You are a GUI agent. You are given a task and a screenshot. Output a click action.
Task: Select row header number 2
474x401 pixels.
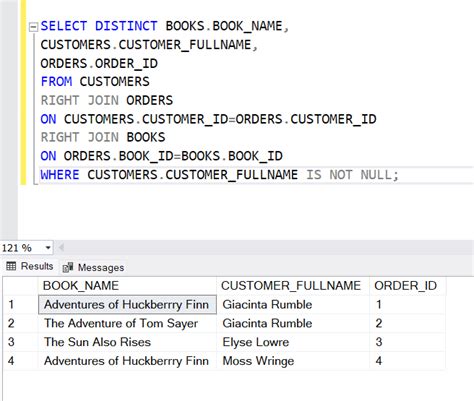click(21, 323)
